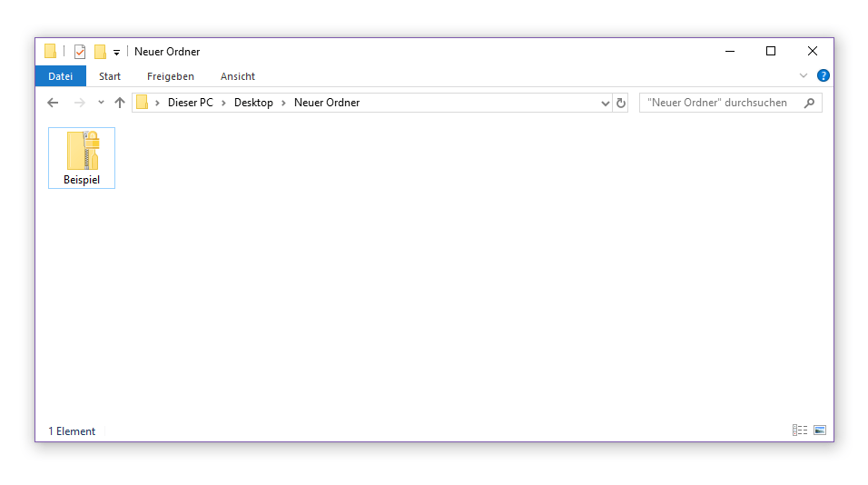Click Neuer Ordner in the breadcrumb
The height and width of the screenshot is (485, 868).
click(x=327, y=103)
